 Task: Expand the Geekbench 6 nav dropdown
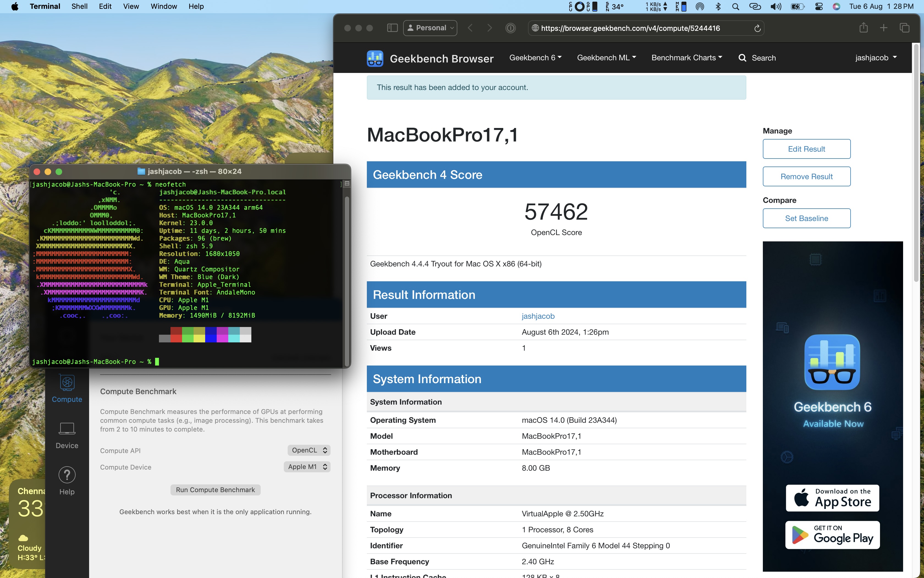pos(535,58)
